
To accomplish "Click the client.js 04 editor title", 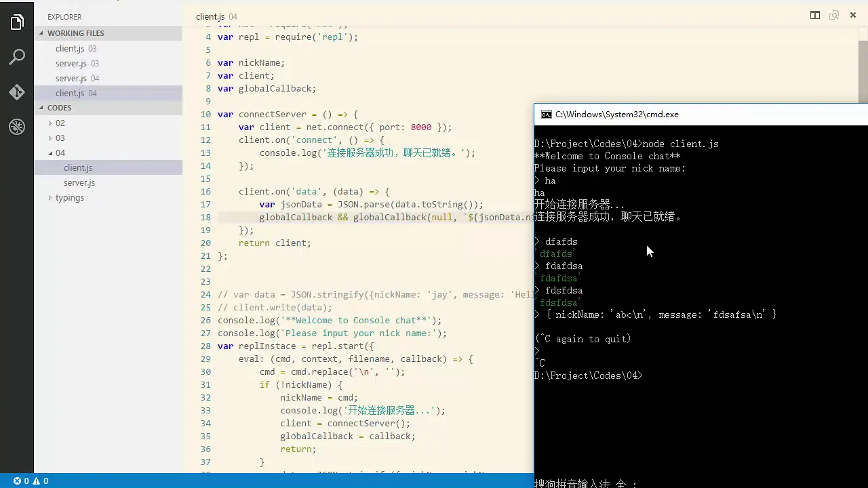I will pyautogui.click(x=216, y=16).
